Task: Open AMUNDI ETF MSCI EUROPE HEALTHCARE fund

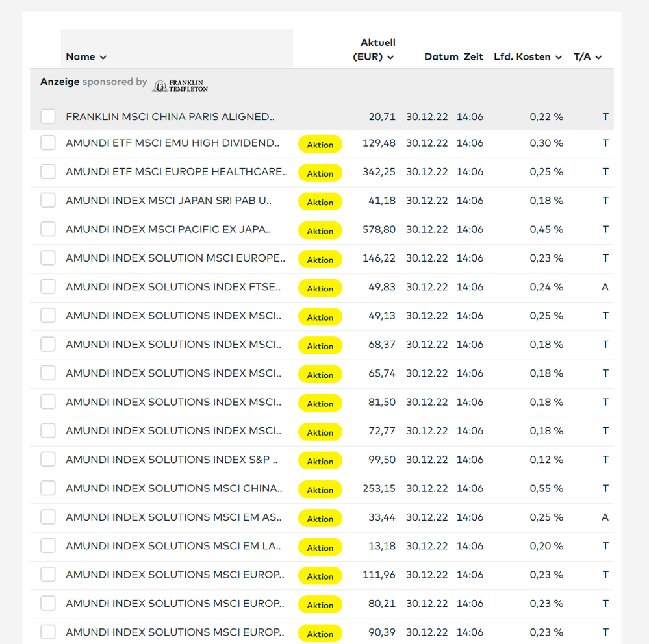Action: pos(177,171)
